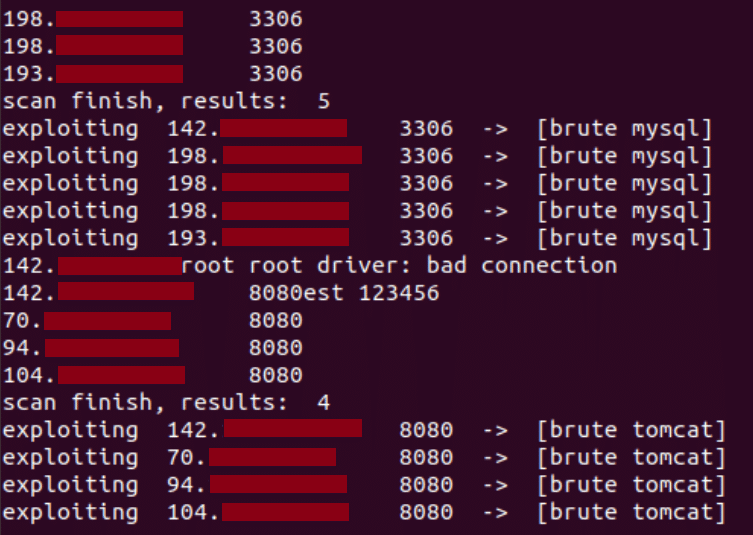The height and width of the screenshot is (535, 753).
Task: Click '[brute mysql]' on the exploiting 142 line
Action: tap(623, 128)
